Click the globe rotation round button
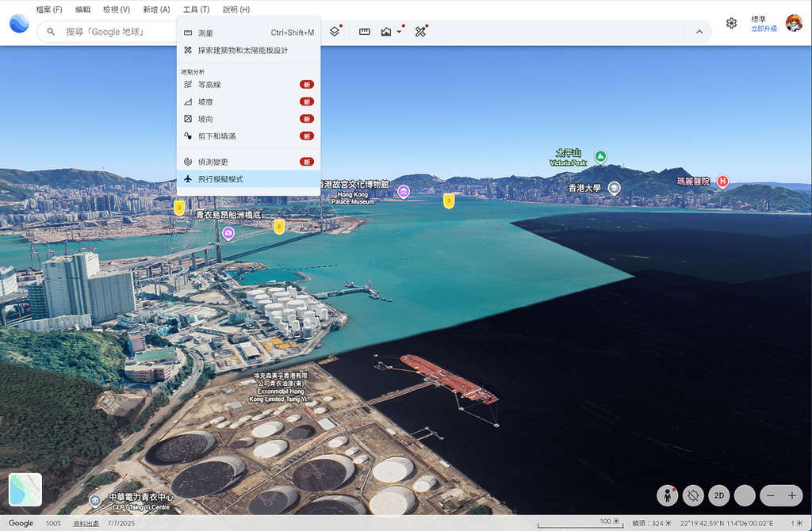This screenshot has width=812, height=531. point(745,495)
